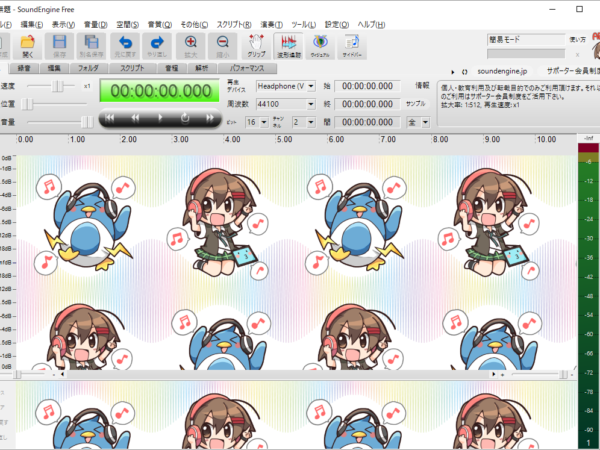Click the vertical zoom slider handle at bottom left
The height and width of the screenshot is (450, 600).
pos(17,374)
